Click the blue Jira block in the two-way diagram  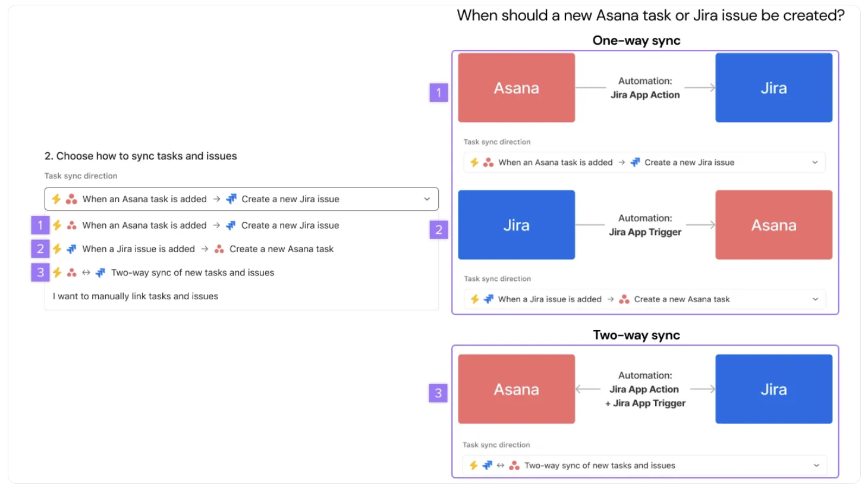[x=773, y=389]
